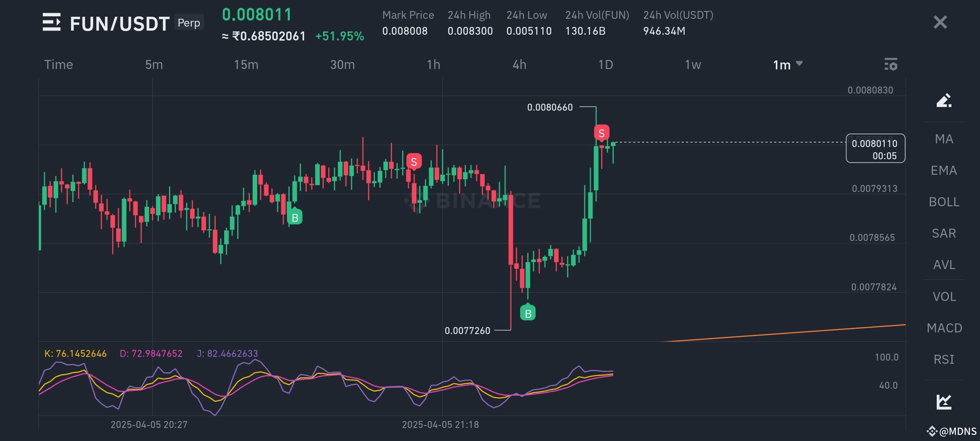The image size is (980, 441).
Task: Select the 30m interval
Action: [342, 65]
